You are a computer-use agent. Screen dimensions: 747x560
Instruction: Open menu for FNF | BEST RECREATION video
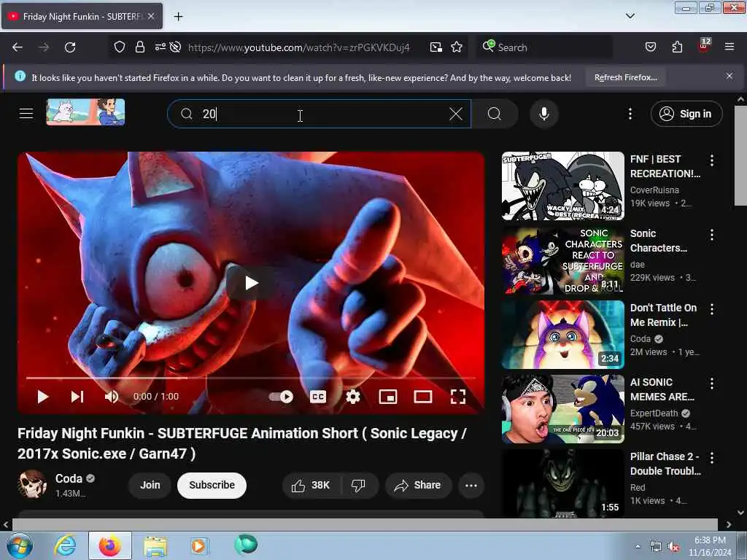point(712,160)
